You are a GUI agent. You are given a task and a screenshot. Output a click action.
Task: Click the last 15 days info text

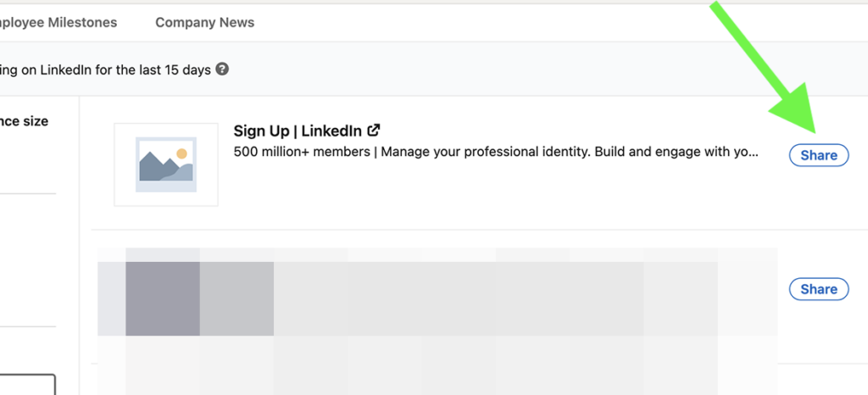coord(105,70)
